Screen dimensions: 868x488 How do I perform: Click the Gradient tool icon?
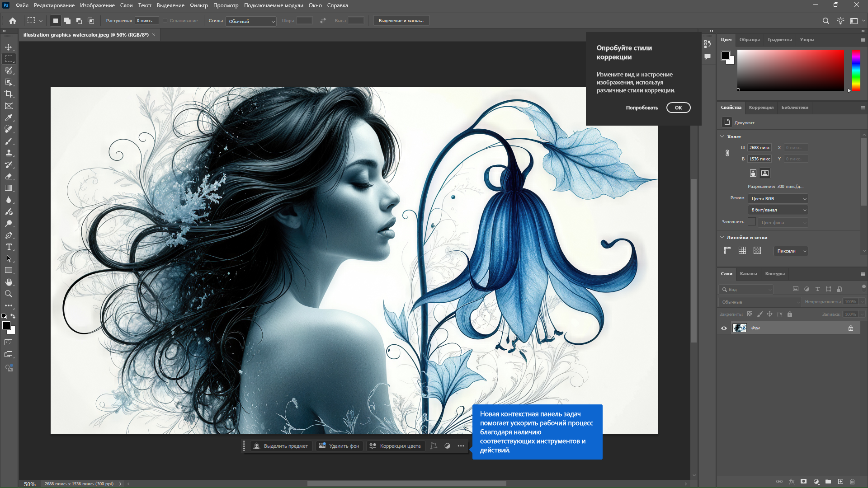pyautogui.click(x=9, y=188)
